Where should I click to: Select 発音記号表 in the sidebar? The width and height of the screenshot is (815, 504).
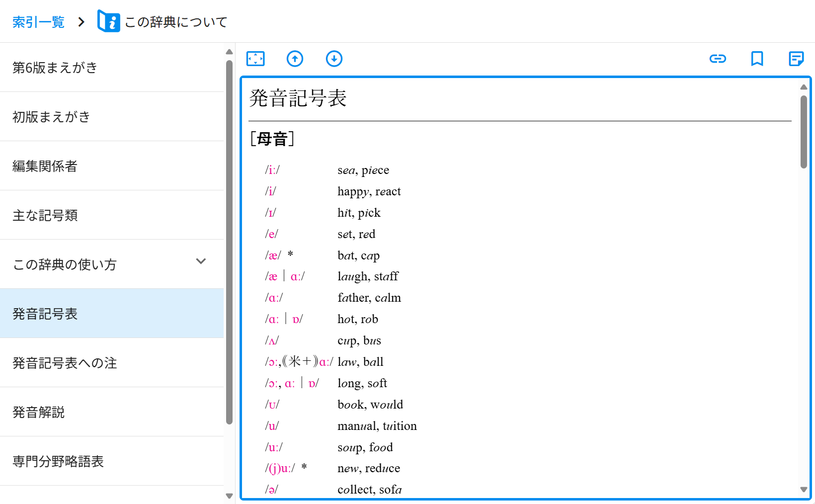[112, 313]
